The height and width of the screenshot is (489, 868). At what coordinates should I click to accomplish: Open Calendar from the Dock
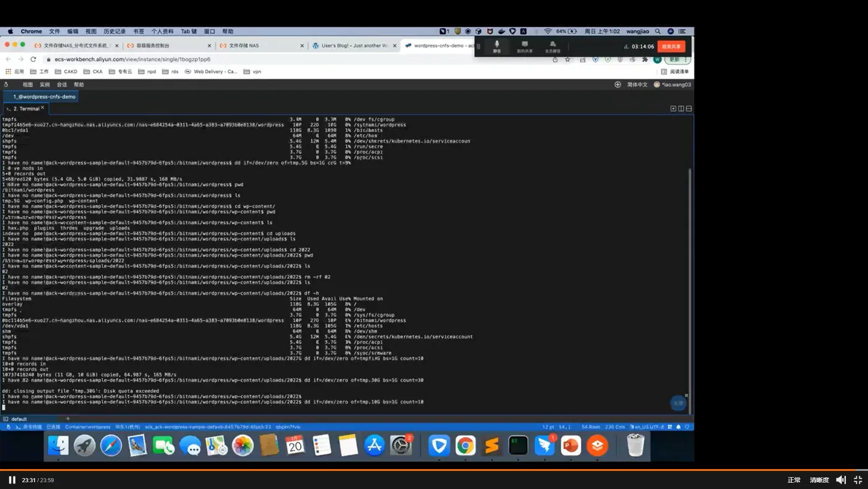(x=295, y=446)
